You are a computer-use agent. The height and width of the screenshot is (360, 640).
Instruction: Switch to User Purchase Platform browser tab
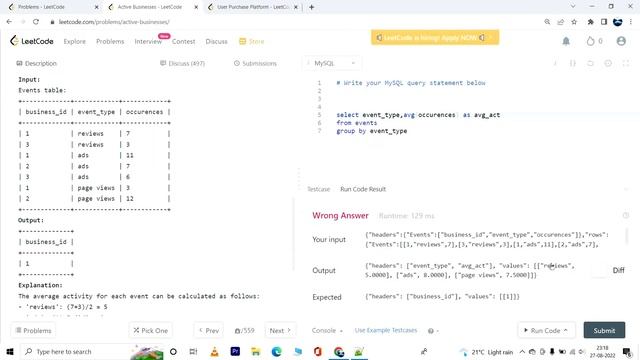coord(252,7)
